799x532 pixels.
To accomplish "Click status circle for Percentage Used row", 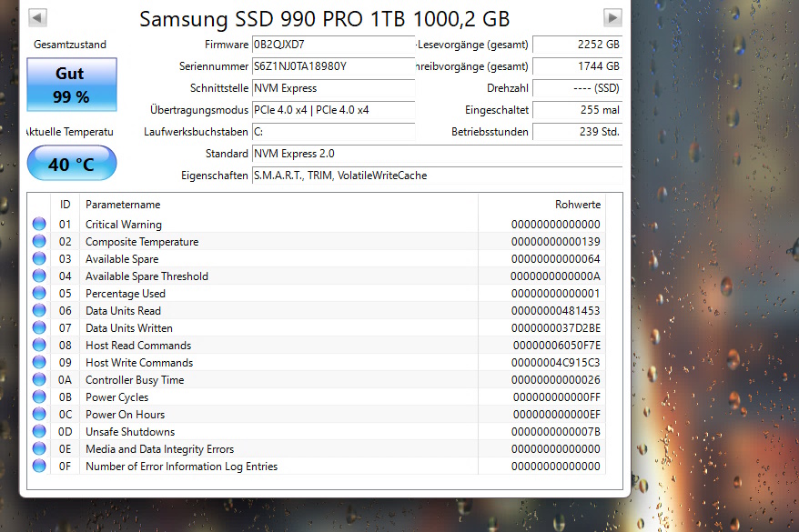I will pos(39,293).
